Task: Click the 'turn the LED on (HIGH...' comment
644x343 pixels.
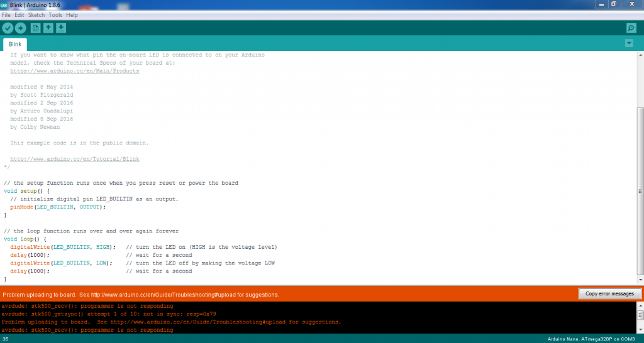Action: pyautogui.click(x=202, y=247)
